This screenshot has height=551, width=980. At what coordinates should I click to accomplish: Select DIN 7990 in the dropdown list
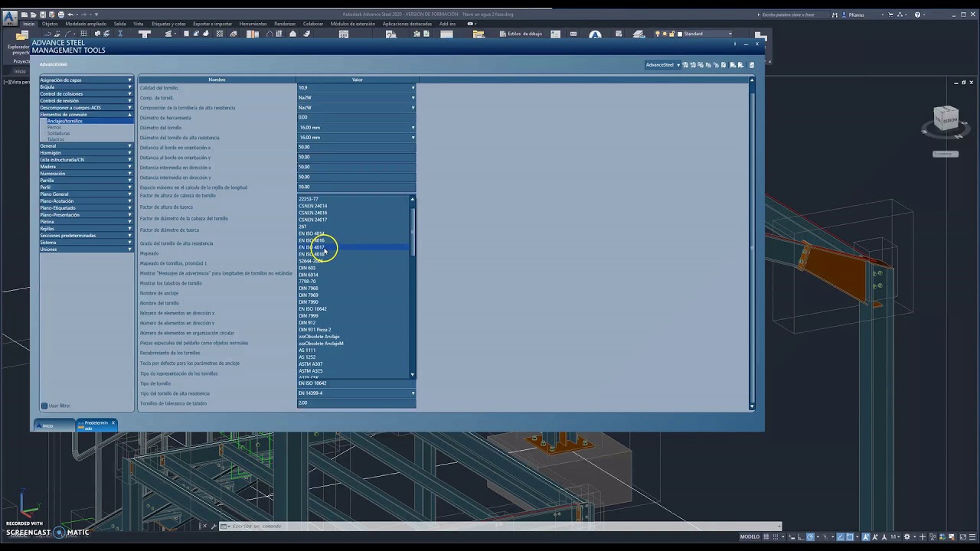(x=353, y=302)
